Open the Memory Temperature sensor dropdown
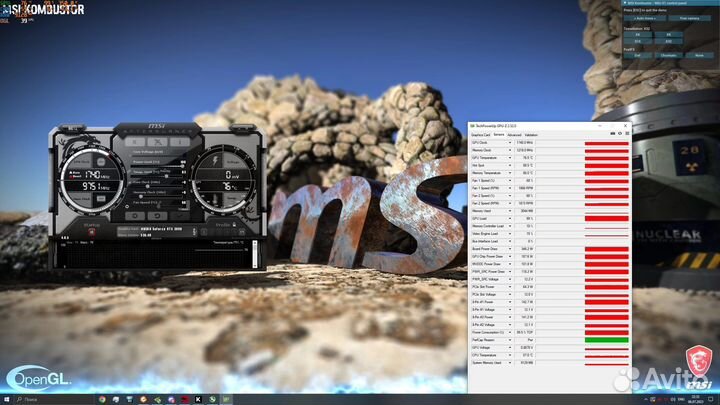Viewport: 720px width, 405px height. 510,173
